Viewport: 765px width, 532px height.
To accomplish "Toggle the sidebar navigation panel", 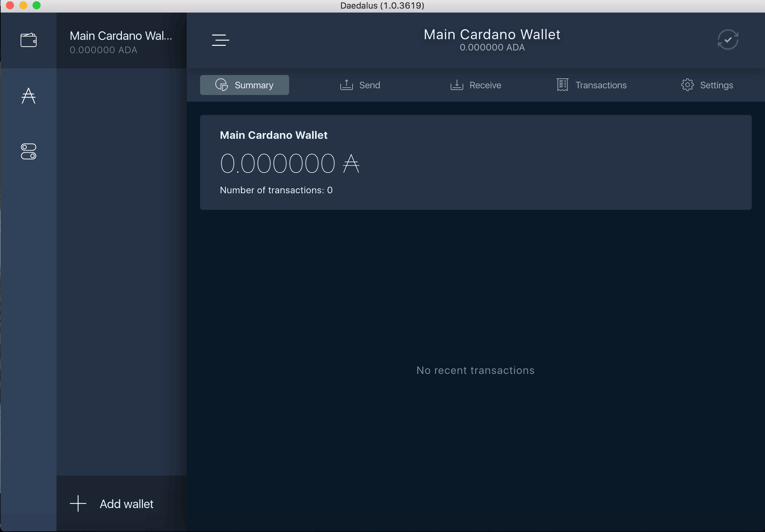I will (x=221, y=40).
